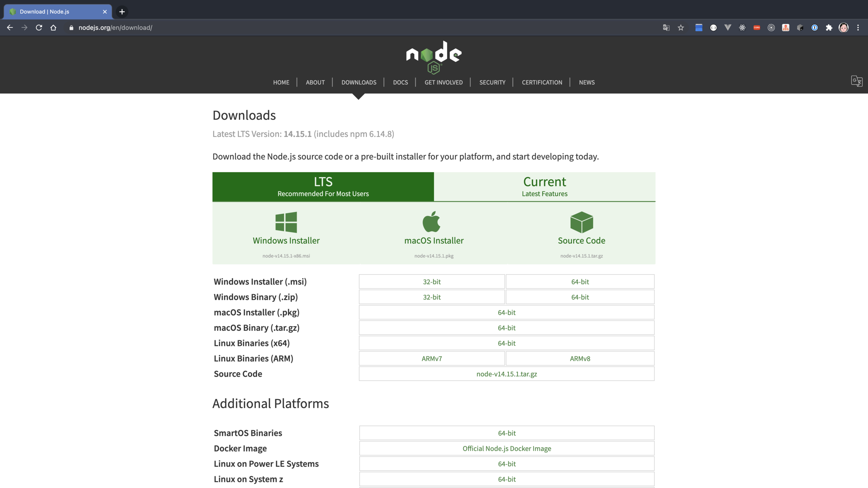This screenshot has width=868, height=488.
Task: Bookmark page with the star icon
Action: (681, 27)
